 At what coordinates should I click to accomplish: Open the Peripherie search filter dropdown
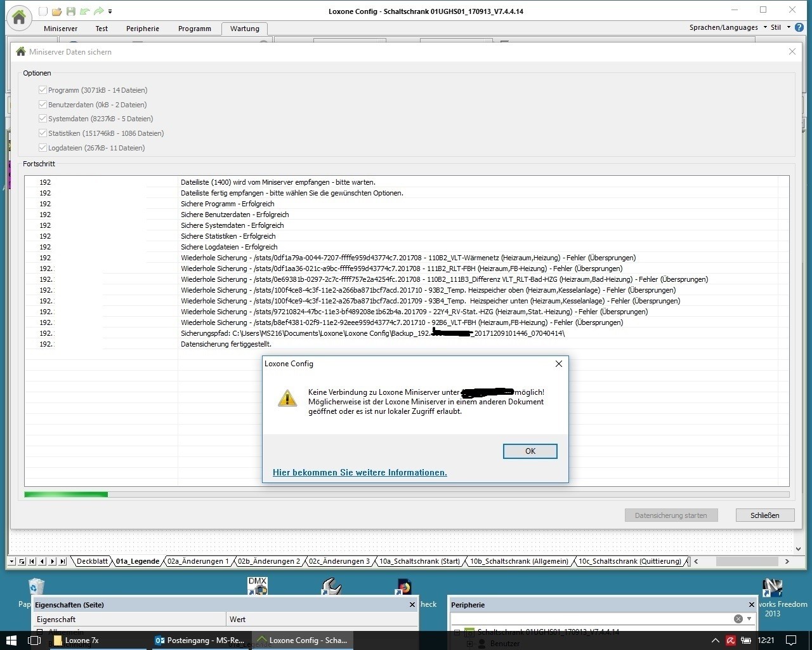pyautogui.click(x=749, y=619)
